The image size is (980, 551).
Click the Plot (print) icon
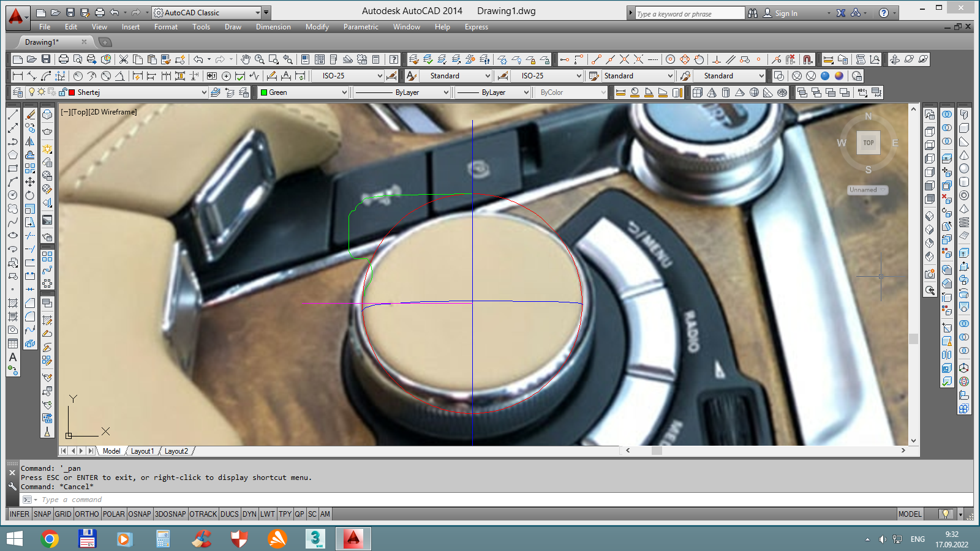click(x=64, y=59)
